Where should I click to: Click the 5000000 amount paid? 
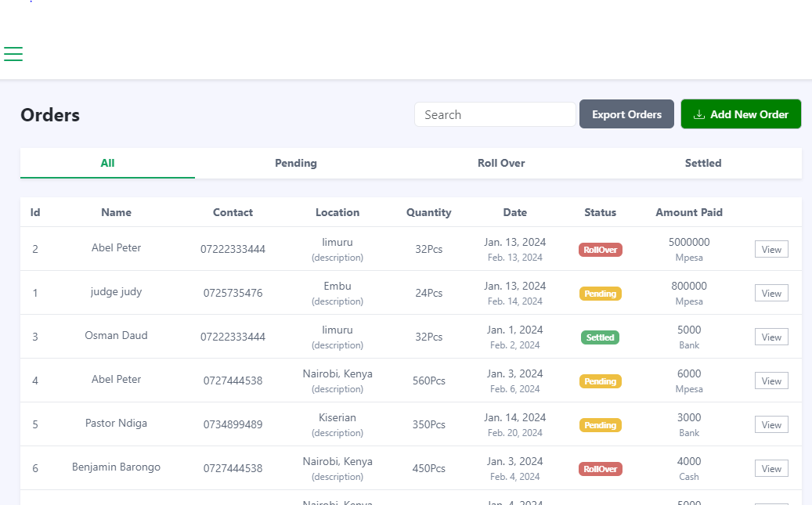[x=689, y=242]
